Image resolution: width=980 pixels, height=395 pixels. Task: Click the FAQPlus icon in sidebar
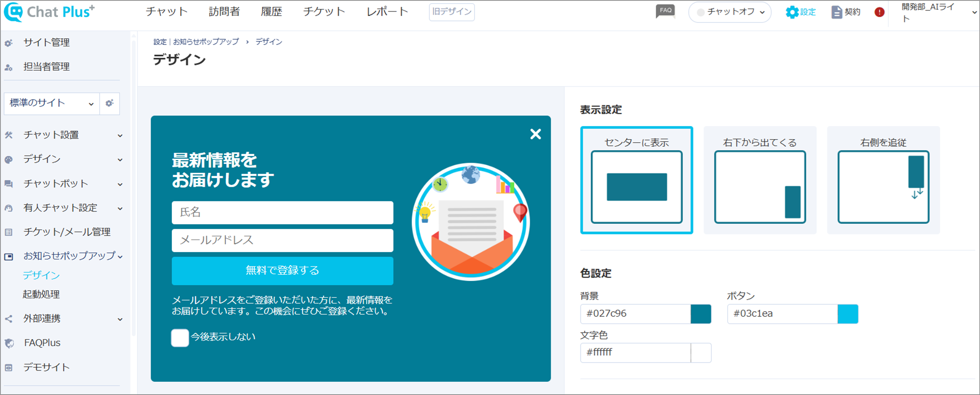point(9,343)
